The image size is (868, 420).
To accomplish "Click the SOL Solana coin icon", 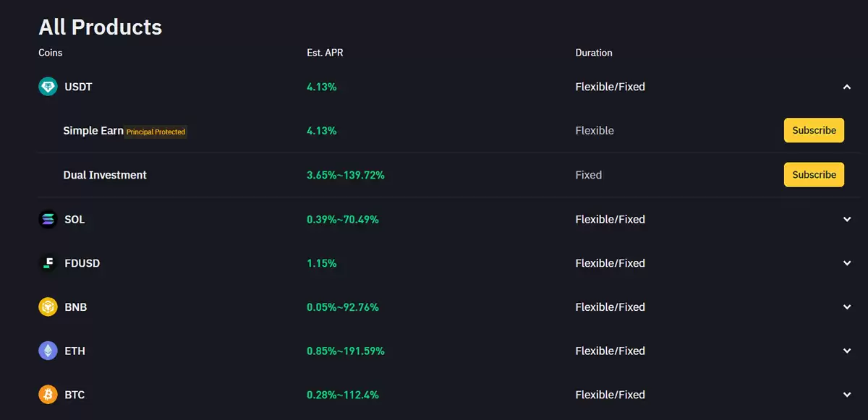I will pyautogui.click(x=48, y=219).
